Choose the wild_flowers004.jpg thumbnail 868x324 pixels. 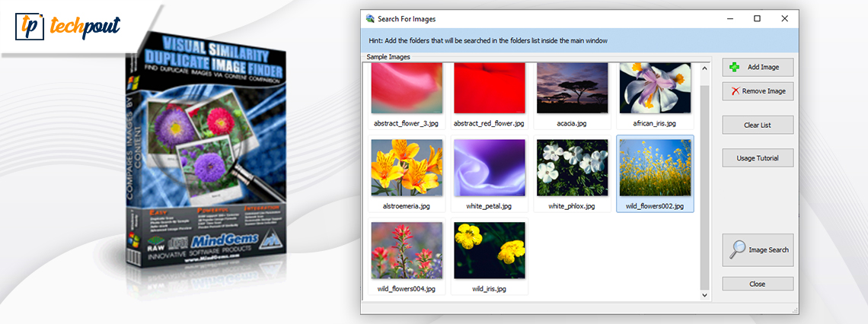click(406, 251)
